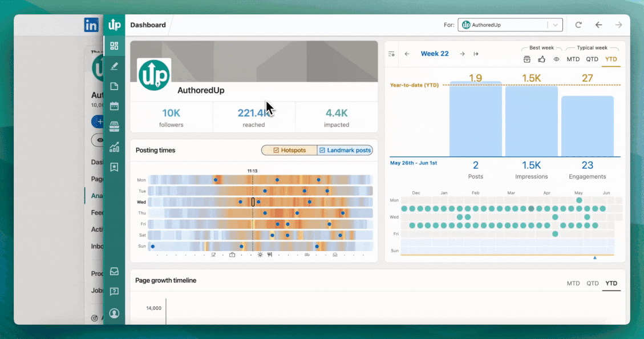Click the 10K followers stat
Viewport: 644px width, 339px height.
tap(171, 117)
